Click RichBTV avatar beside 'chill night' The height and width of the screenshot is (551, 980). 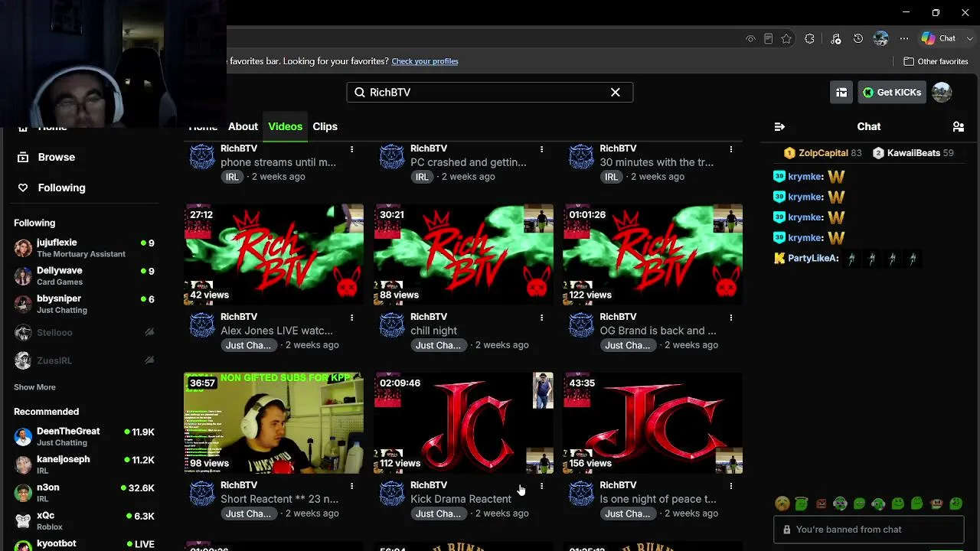click(x=392, y=325)
